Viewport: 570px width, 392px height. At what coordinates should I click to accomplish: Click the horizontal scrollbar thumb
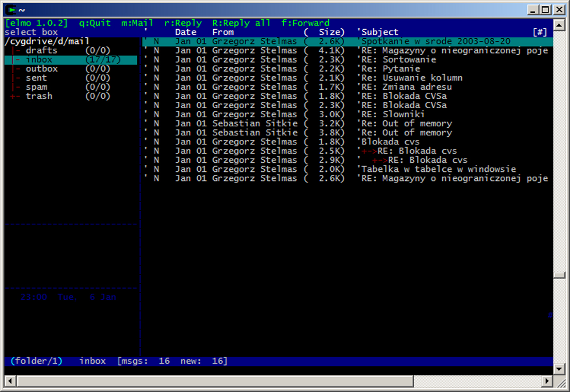coord(215,381)
